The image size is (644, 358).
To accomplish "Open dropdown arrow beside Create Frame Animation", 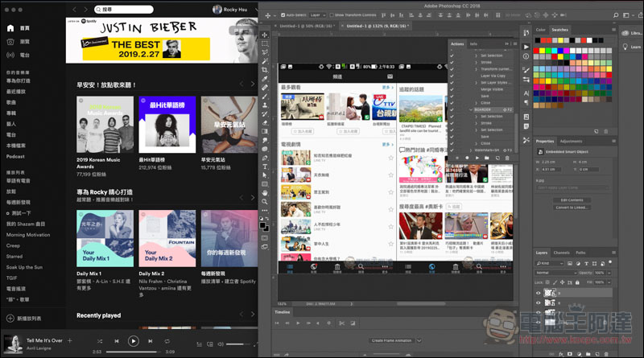I will 419,340.
